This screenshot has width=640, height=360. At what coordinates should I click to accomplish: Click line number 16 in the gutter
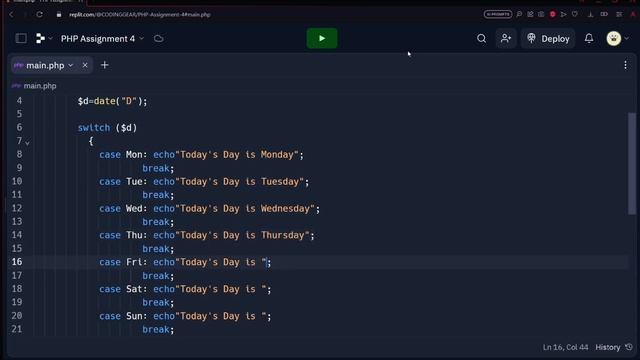17,262
